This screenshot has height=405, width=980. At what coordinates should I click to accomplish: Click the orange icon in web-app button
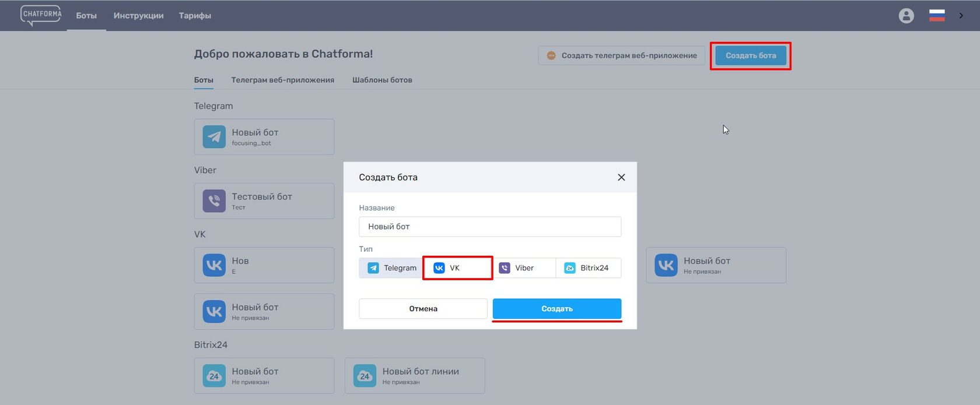tap(551, 55)
